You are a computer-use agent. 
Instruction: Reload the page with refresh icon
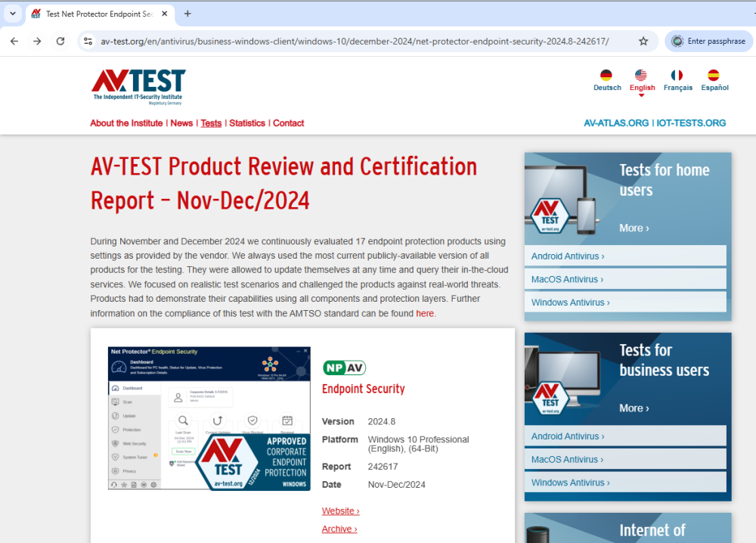point(60,42)
